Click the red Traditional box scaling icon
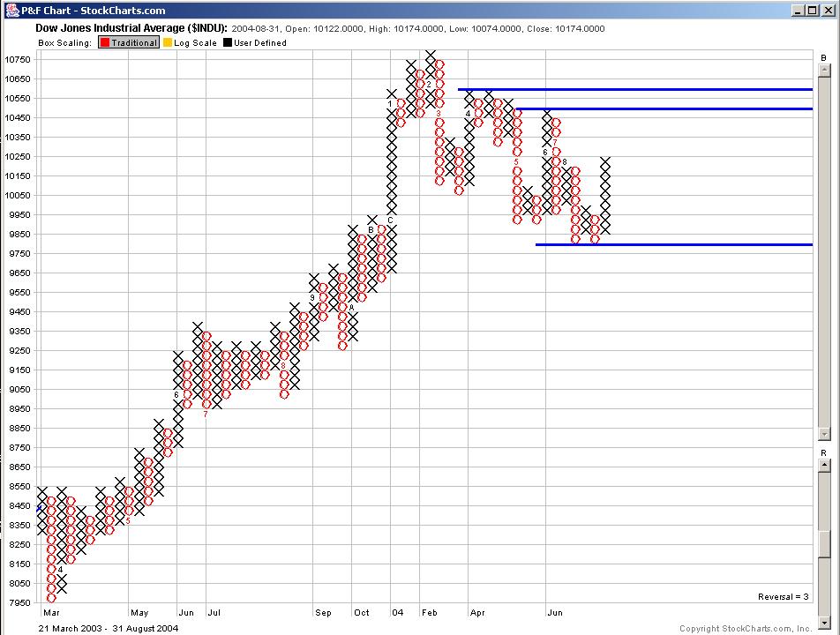 105,42
